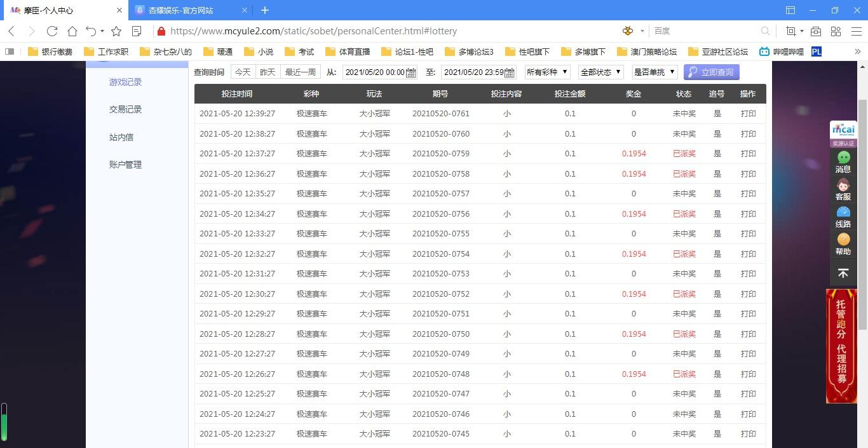
Task: Open the extensions grid icon
Action: click(x=836, y=31)
